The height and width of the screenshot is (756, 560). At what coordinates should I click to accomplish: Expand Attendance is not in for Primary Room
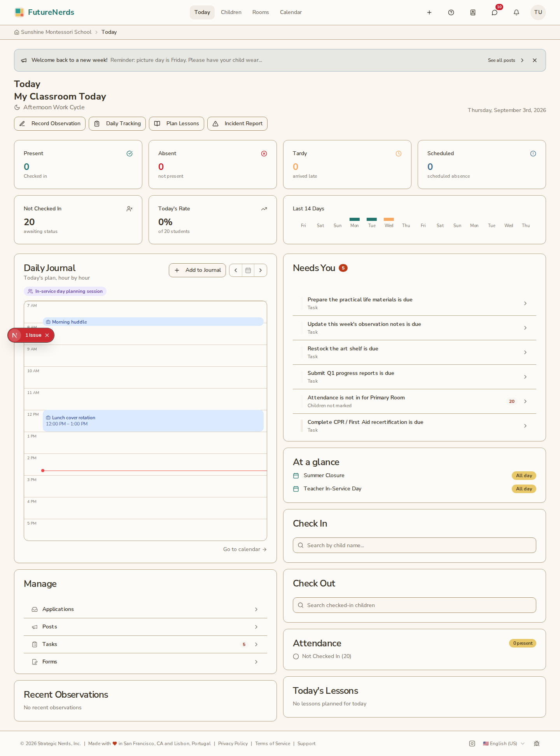[x=415, y=401]
